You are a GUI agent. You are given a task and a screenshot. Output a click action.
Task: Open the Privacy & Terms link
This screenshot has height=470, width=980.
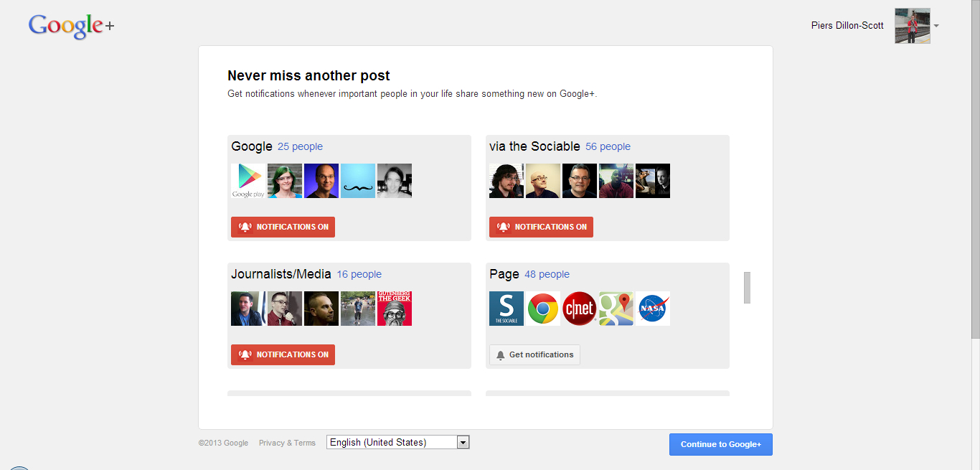pos(287,443)
